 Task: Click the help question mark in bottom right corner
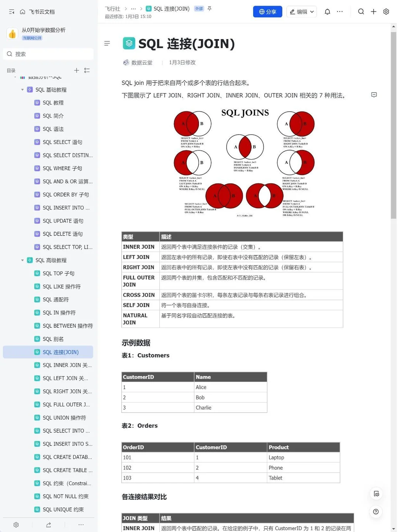(x=376, y=512)
